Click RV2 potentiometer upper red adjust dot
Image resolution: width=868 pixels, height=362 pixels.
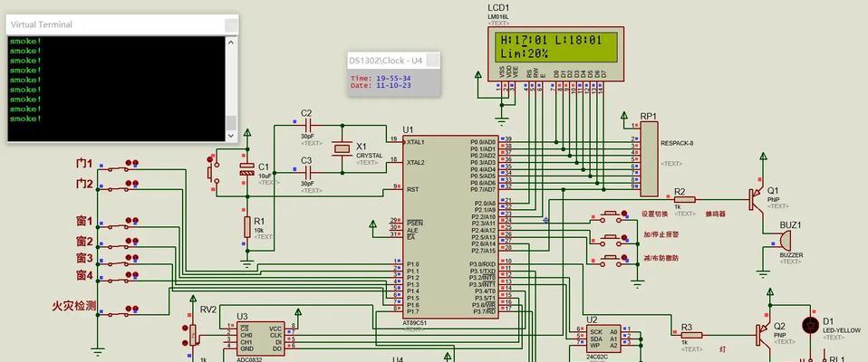(x=186, y=329)
